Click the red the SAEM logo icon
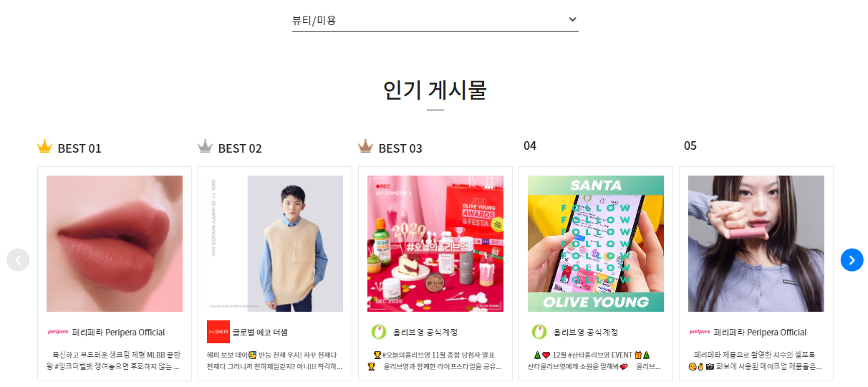868x387 pixels. point(218,332)
